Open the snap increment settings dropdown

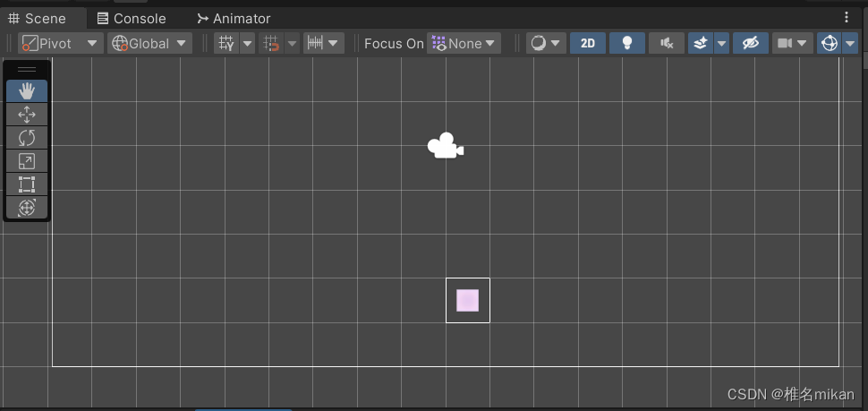tap(323, 43)
